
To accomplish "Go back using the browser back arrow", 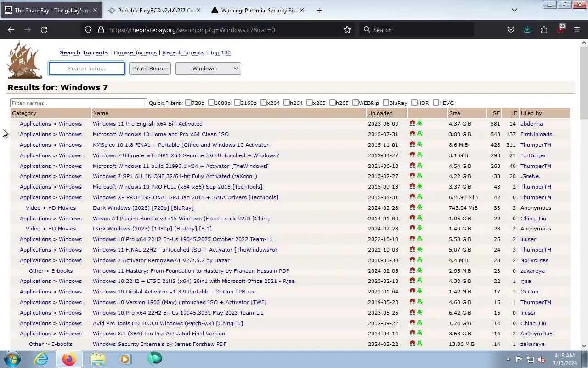I will [x=11, y=29].
